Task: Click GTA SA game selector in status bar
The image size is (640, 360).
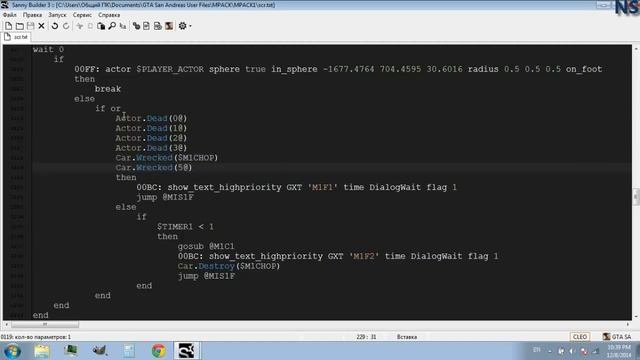Action: point(617,337)
